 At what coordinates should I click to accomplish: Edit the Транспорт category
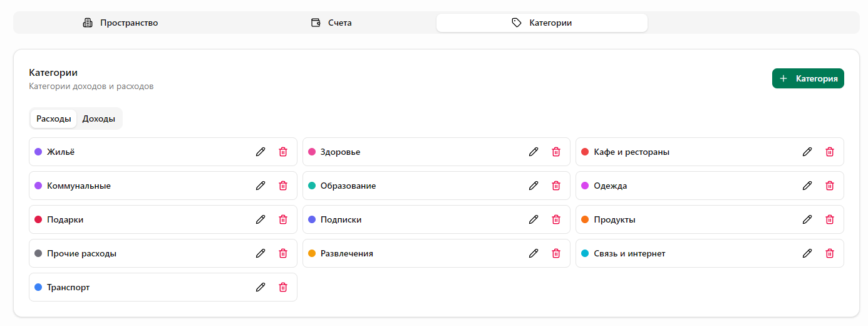261,287
